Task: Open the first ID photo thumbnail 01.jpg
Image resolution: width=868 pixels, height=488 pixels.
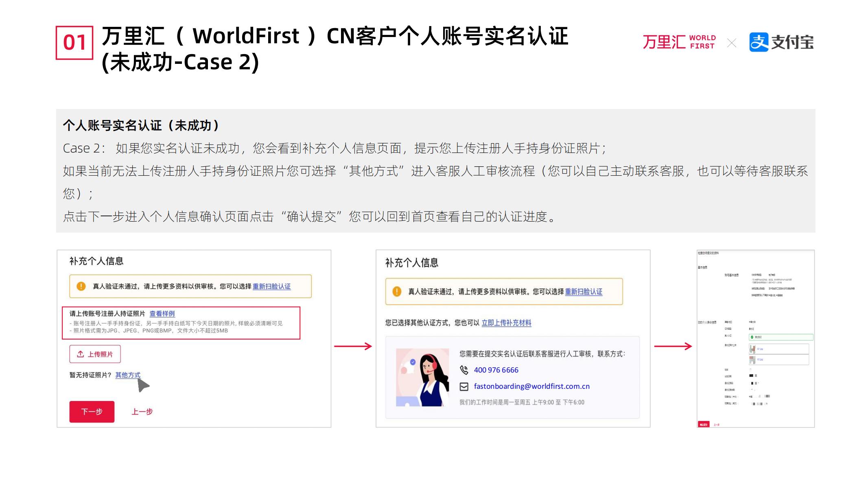Action: (752, 349)
